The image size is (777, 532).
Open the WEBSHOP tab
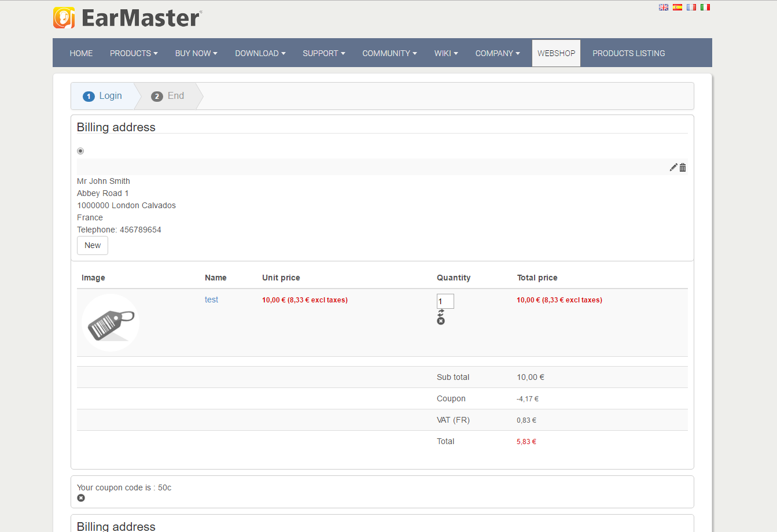click(556, 53)
